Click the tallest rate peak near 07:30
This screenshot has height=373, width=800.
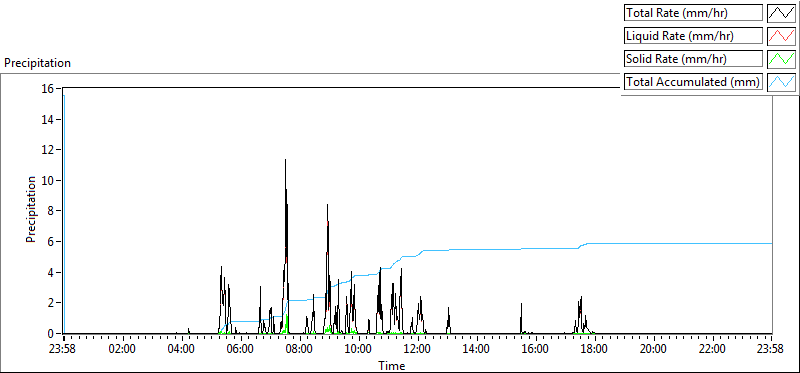pyautogui.click(x=285, y=160)
